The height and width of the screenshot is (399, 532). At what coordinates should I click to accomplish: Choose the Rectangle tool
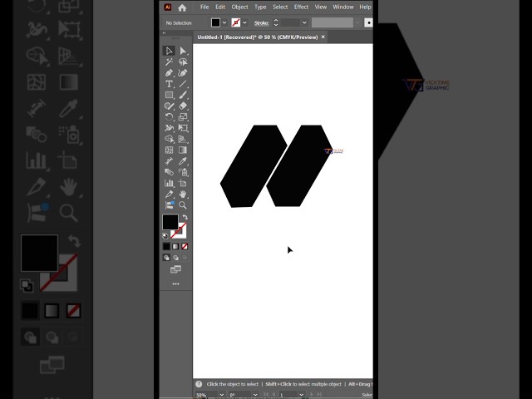pos(169,95)
